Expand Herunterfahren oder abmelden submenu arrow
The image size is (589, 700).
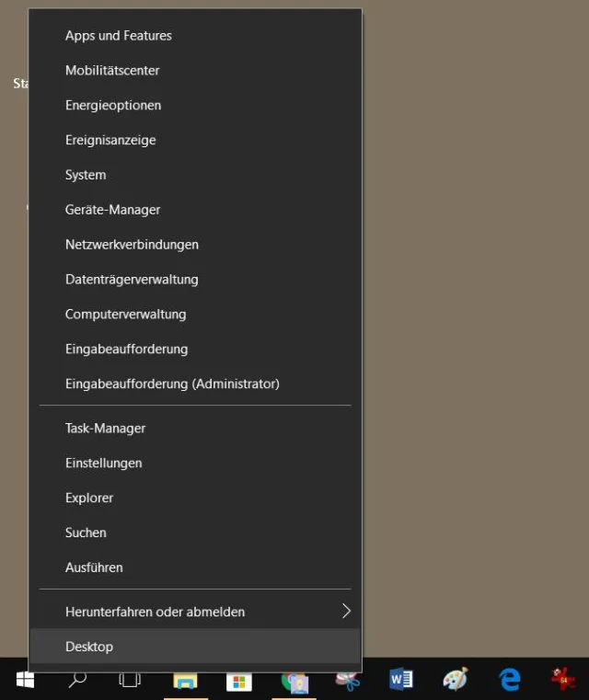346,612
